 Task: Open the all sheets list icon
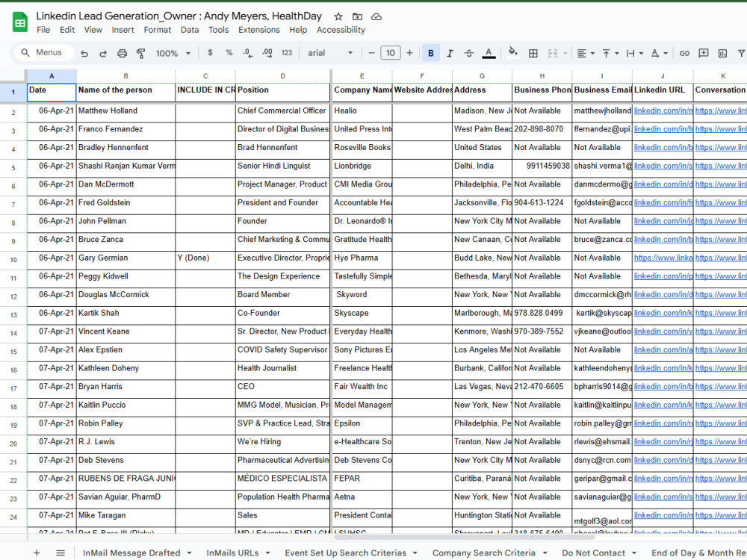click(x=61, y=553)
